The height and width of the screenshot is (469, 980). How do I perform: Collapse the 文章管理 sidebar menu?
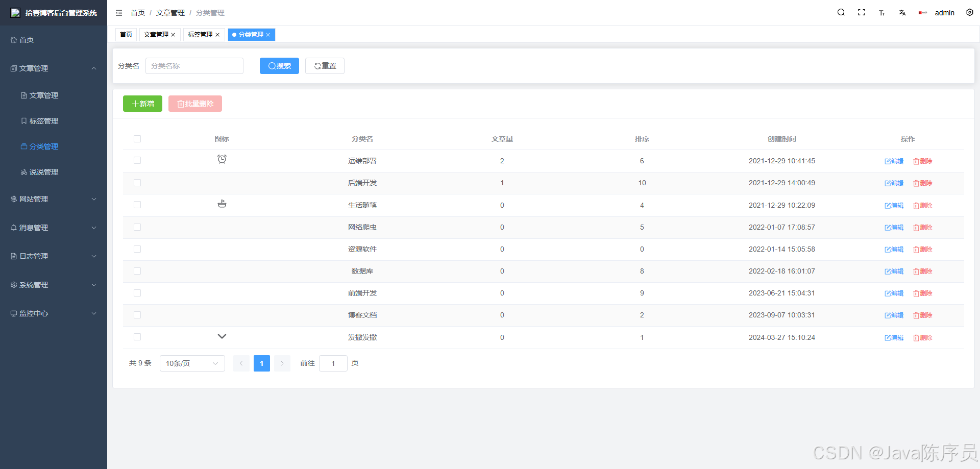54,68
